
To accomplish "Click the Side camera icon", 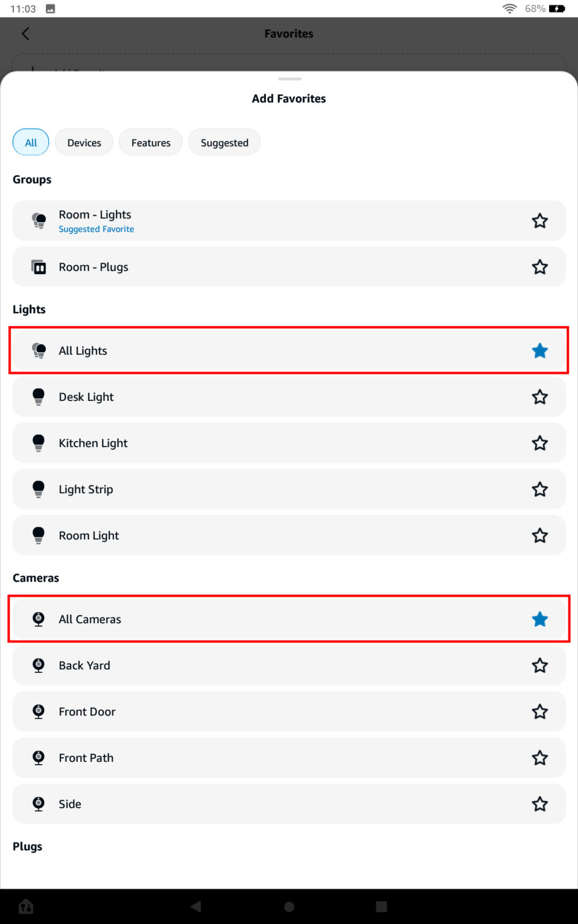I will (x=38, y=803).
